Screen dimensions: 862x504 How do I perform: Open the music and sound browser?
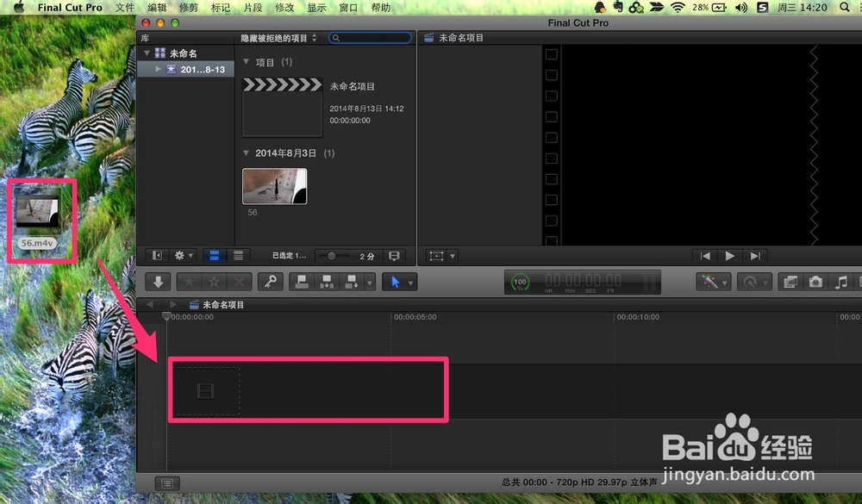(x=840, y=282)
